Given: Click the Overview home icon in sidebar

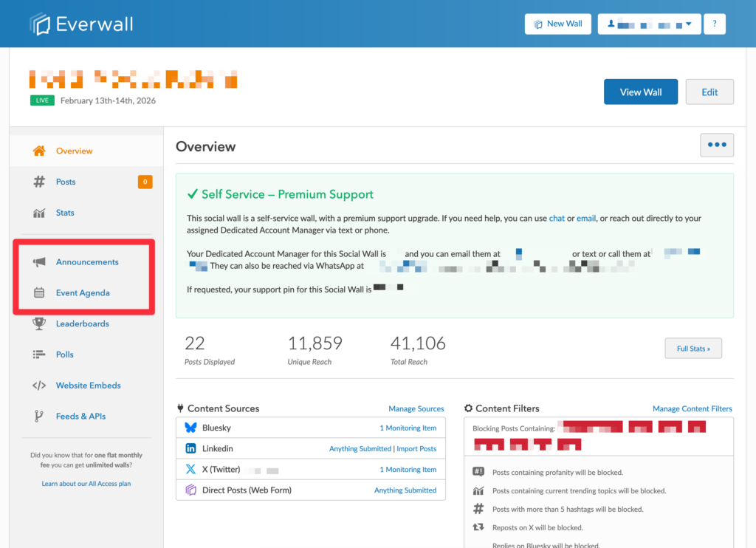Looking at the screenshot, I should [39, 151].
